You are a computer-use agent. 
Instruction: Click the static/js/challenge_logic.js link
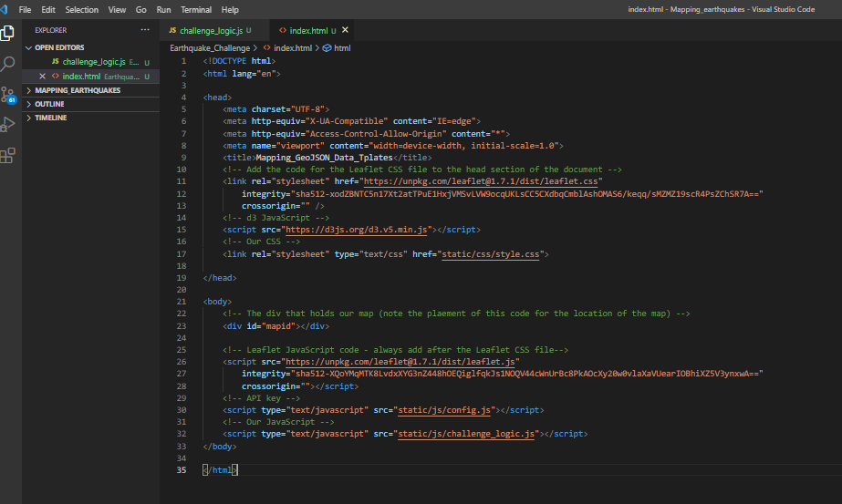pyautogui.click(x=466, y=434)
